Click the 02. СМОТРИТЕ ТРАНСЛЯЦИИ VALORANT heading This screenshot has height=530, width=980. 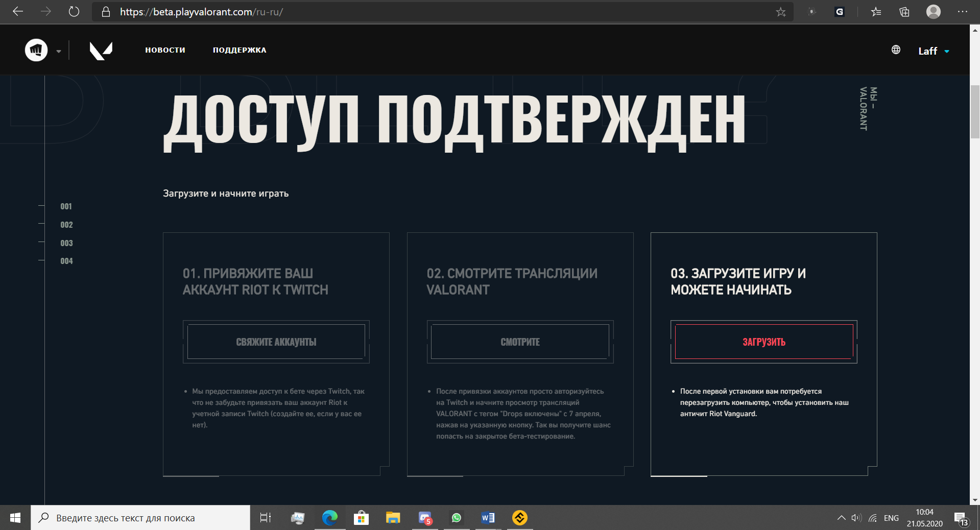point(512,281)
